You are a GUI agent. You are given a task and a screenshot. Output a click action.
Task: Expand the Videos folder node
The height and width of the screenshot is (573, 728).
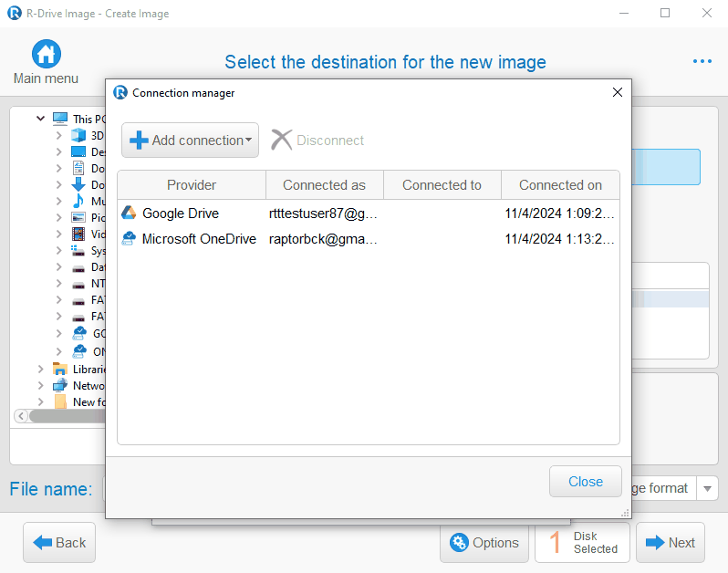pyautogui.click(x=58, y=234)
